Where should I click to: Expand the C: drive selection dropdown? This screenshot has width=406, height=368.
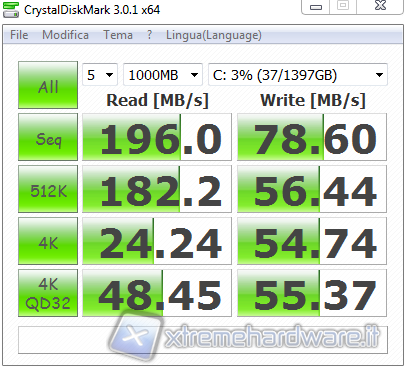(298, 75)
